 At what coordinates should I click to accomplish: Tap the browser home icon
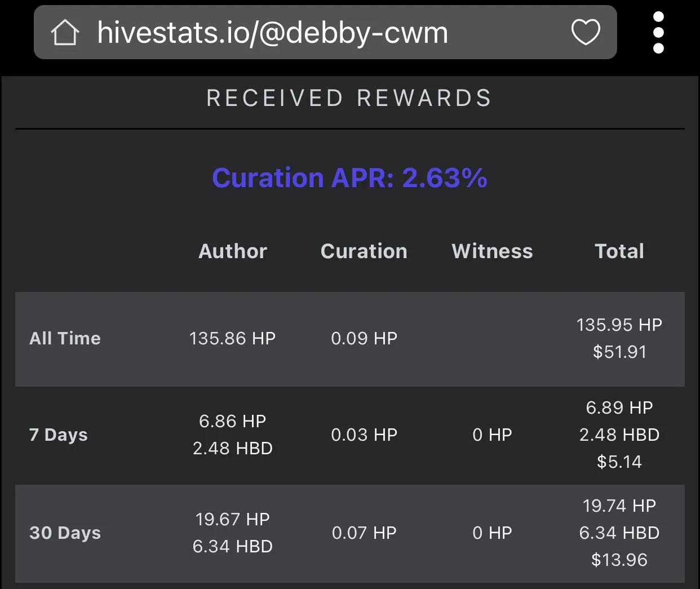tap(65, 32)
